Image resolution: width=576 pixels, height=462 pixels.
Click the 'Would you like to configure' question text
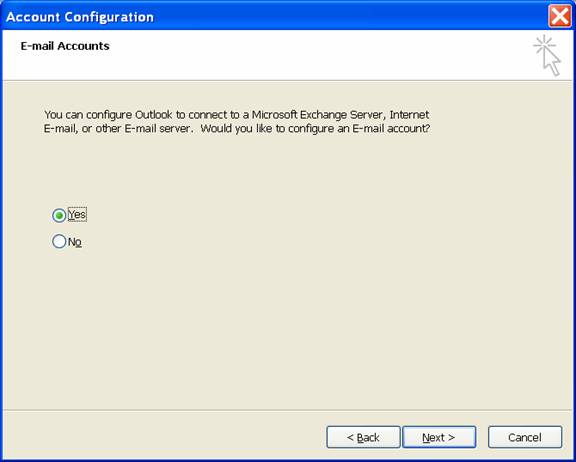point(315,129)
